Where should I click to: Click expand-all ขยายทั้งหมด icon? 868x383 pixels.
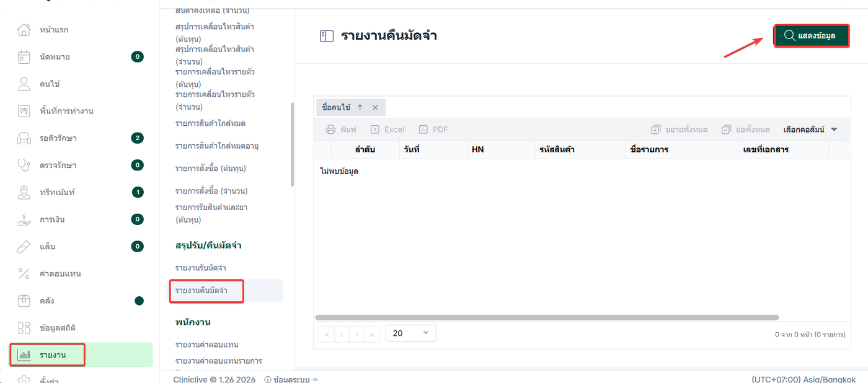(x=656, y=130)
